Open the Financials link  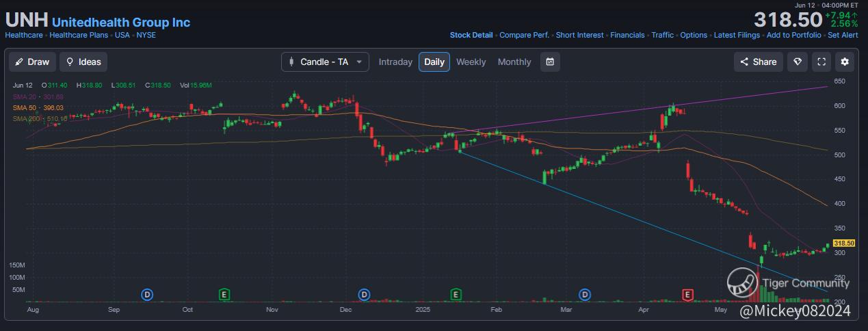627,35
